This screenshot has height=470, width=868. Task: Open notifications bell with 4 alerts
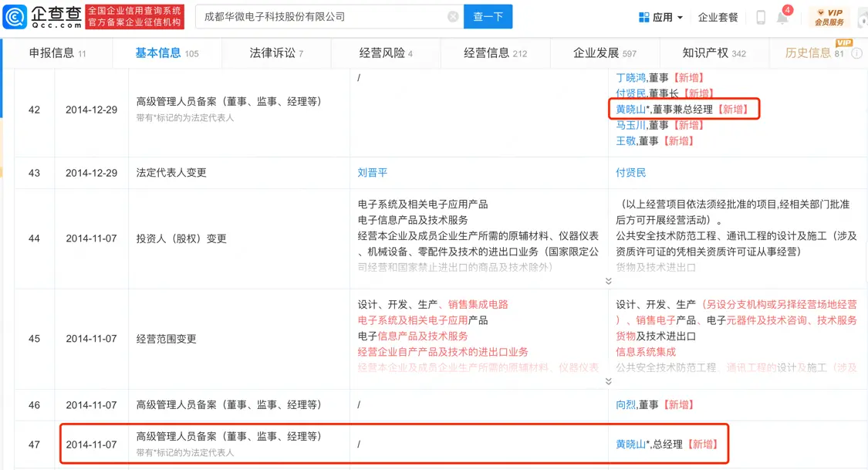pos(783,17)
